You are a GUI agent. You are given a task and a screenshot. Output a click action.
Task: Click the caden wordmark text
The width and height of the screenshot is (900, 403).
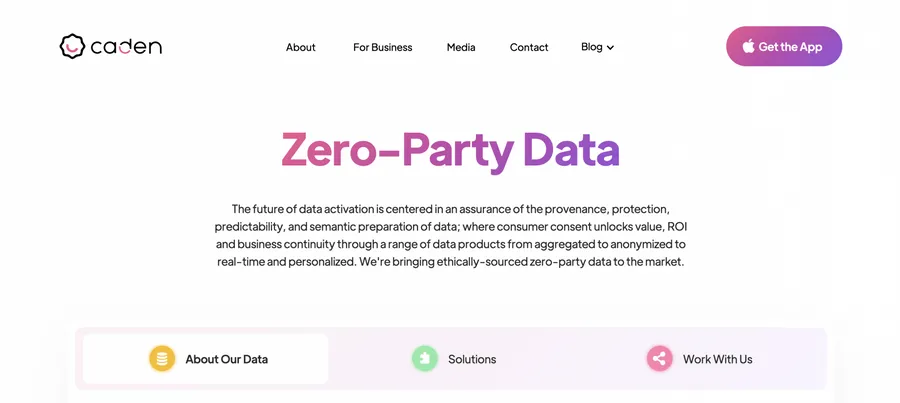click(x=126, y=47)
